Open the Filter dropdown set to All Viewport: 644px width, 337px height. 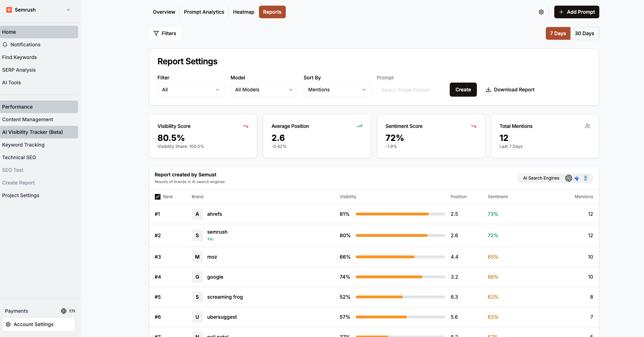coord(191,90)
